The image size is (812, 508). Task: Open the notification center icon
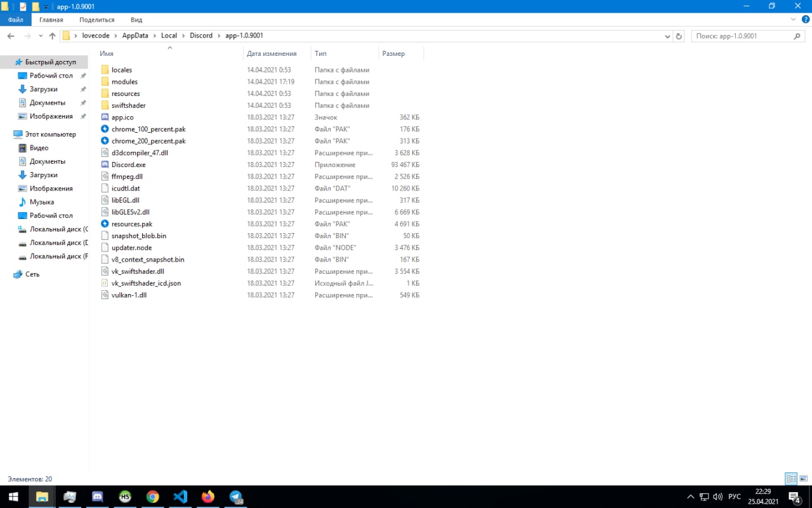(794, 497)
